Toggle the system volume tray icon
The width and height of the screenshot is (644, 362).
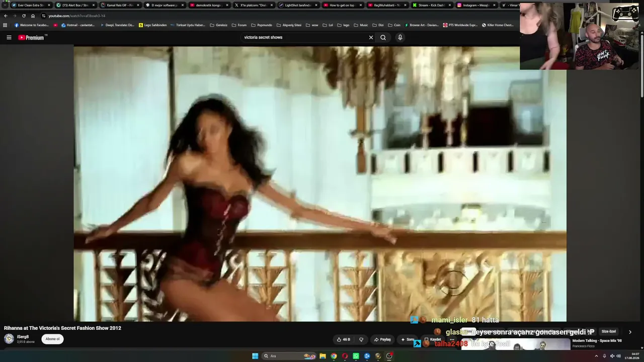[x=618, y=356]
